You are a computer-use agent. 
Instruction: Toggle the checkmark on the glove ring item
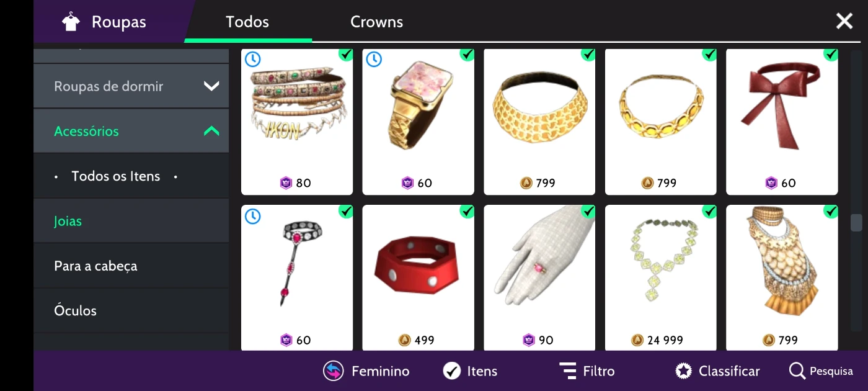pyautogui.click(x=588, y=212)
